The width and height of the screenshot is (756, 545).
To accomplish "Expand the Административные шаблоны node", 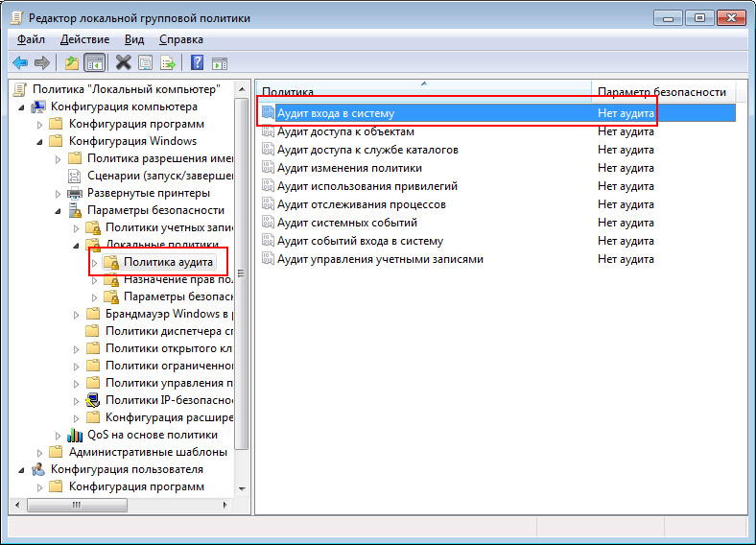I will (39, 453).
